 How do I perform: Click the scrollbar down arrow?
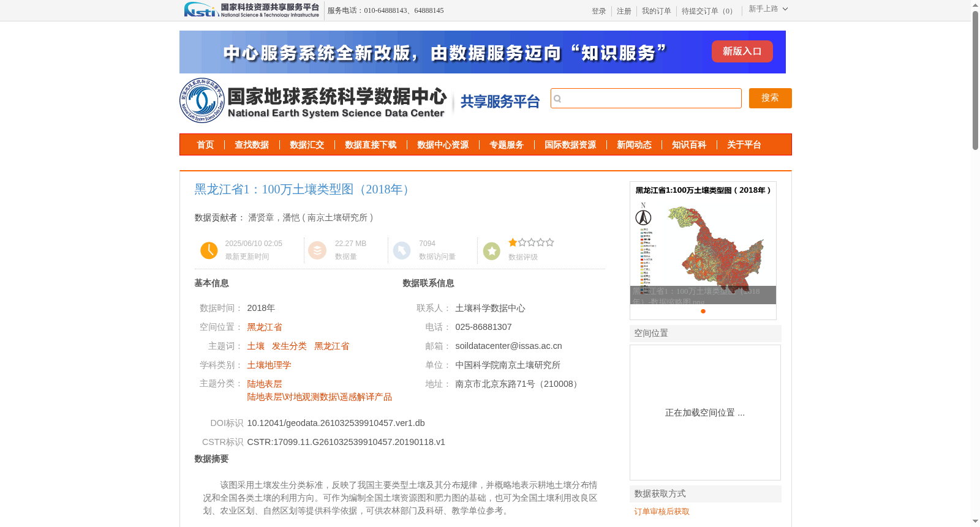[975, 521]
